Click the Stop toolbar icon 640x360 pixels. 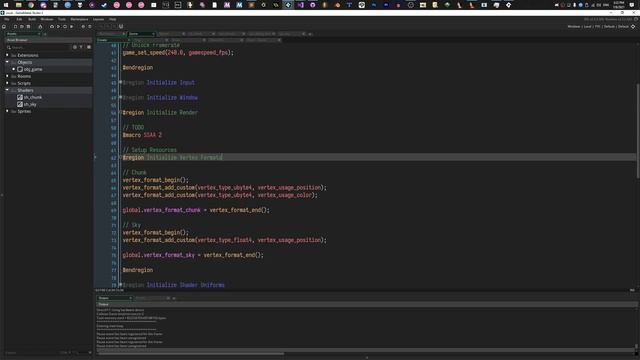pos(65,27)
